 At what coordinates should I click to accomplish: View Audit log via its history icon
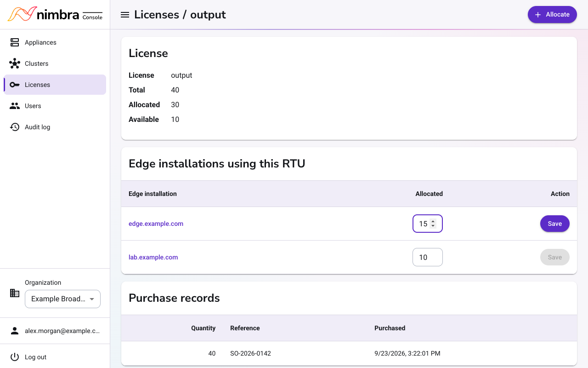tap(15, 127)
